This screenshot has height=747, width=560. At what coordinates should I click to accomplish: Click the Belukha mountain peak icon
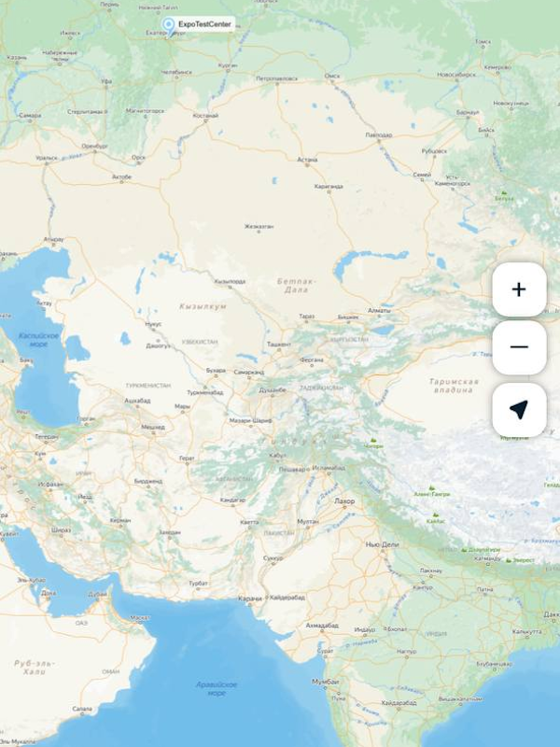tap(504, 193)
